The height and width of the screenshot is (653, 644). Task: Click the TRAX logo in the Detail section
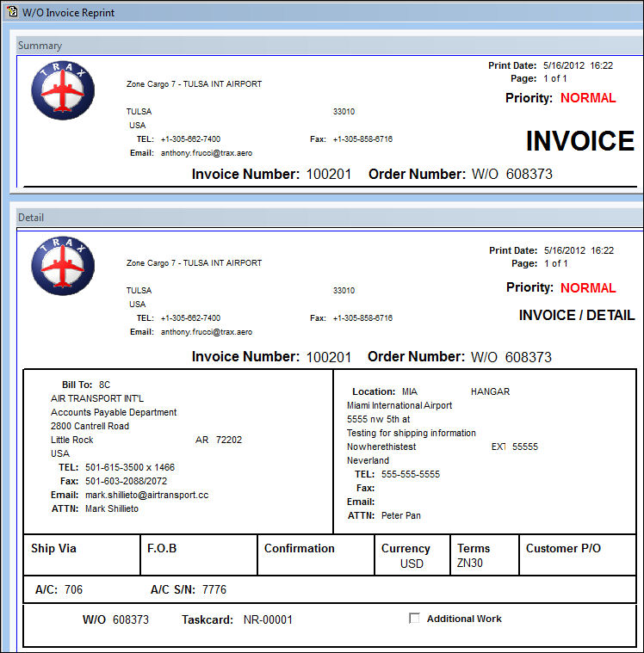point(63,266)
